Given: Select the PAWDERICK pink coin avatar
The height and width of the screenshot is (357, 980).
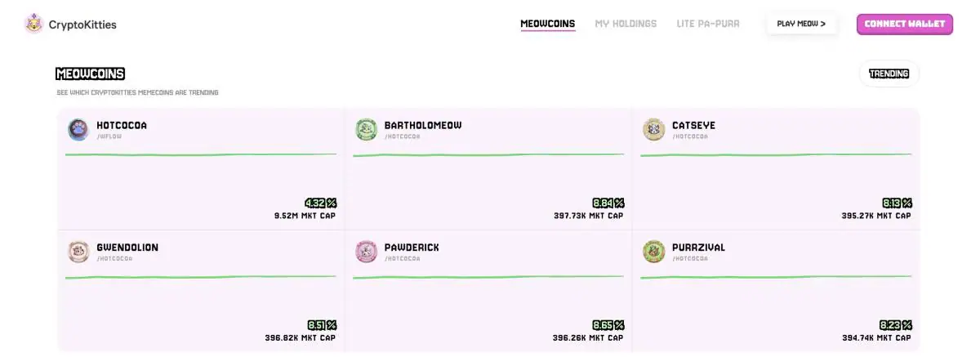Looking at the screenshot, I should point(366,252).
